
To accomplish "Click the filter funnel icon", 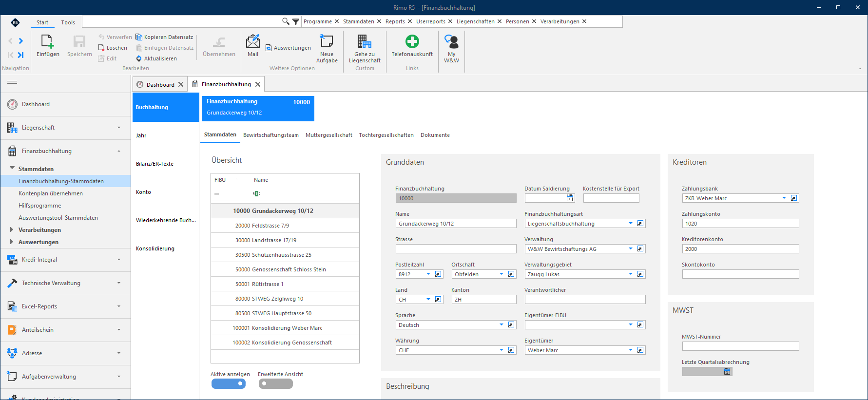I will click(x=296, y=21).
